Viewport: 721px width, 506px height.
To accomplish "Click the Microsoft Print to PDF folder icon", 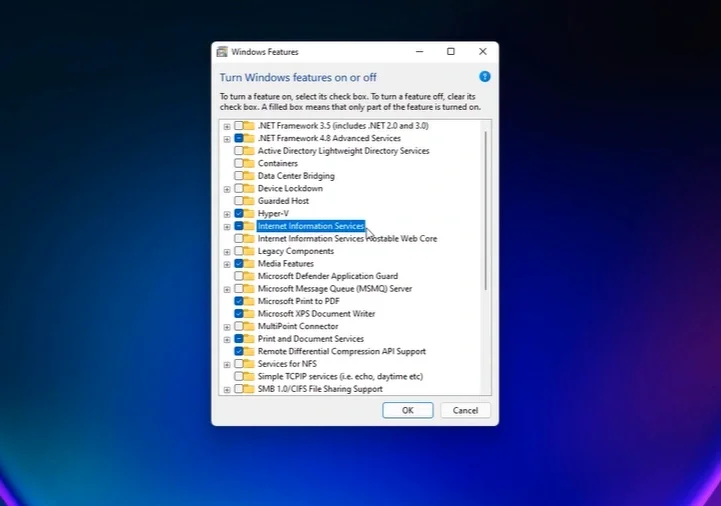I will [x=249, y=301].
